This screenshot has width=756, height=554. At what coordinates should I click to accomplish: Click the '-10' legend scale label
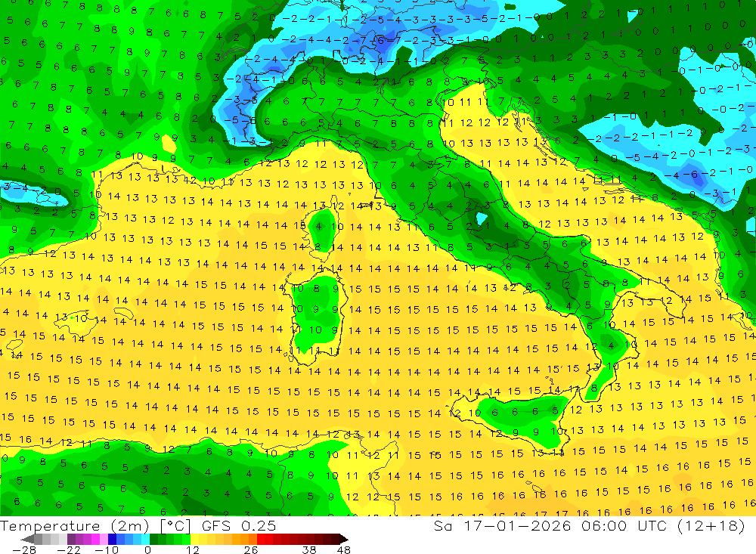[107, 550]
